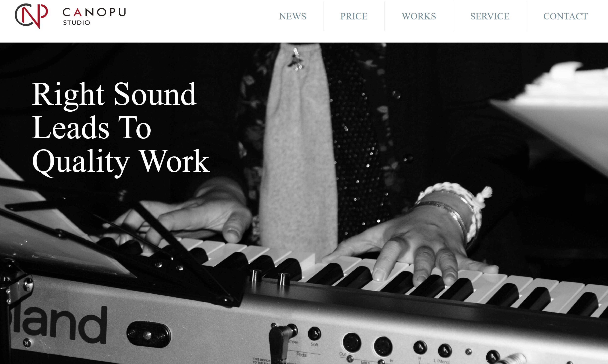Click the CANOPU wordmark text

pyautogui.click(x=94, y=12)
